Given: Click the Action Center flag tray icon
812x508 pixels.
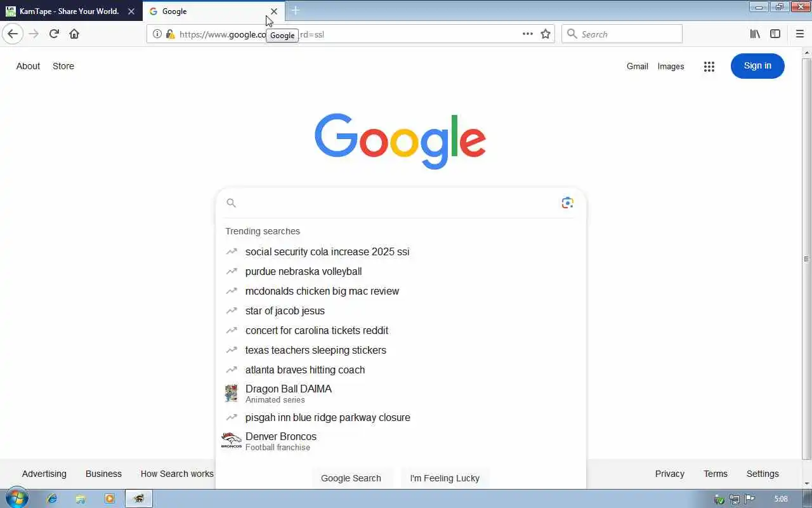Looking at the screenshot, I should (x=749, y=499).
